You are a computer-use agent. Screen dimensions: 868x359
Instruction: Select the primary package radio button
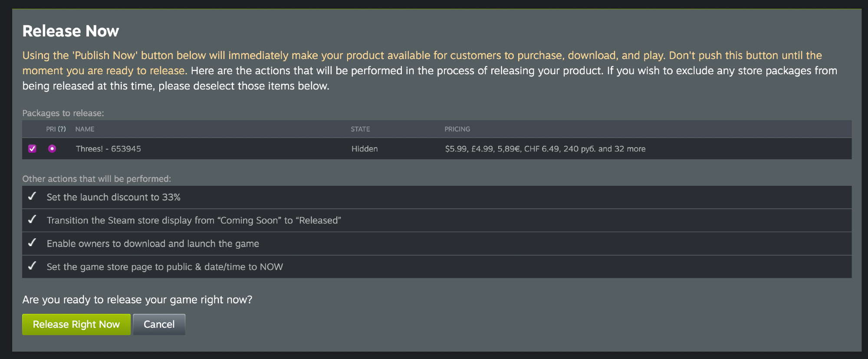click(x=52, y=149)
